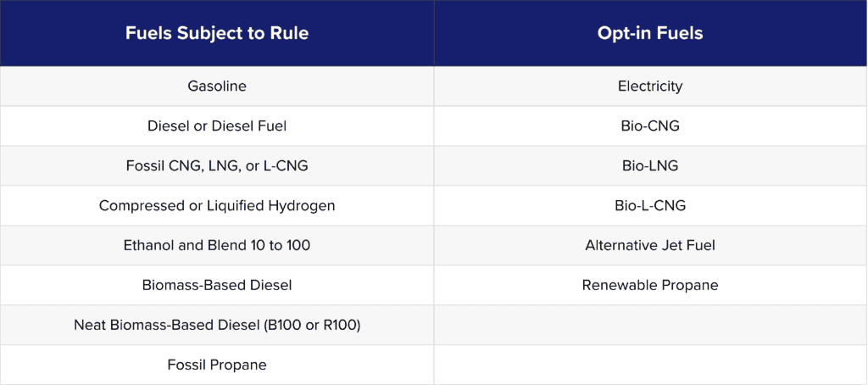The image size is (868, 385).
Task: Select the "Biomass-Based Diesel" cell
Action: 217,286
